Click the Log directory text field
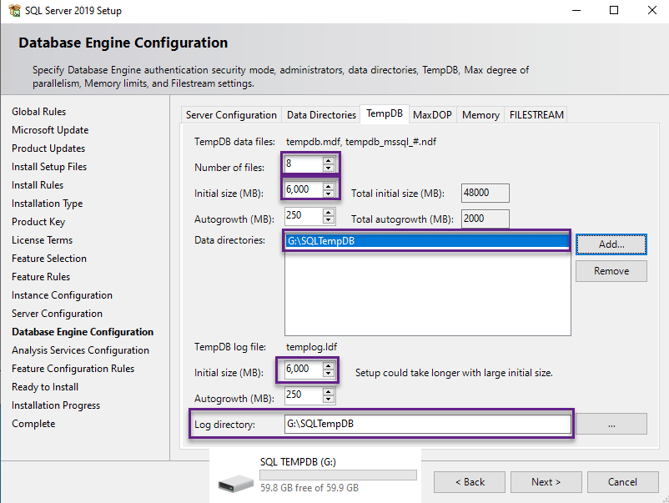 coord(426,424)
